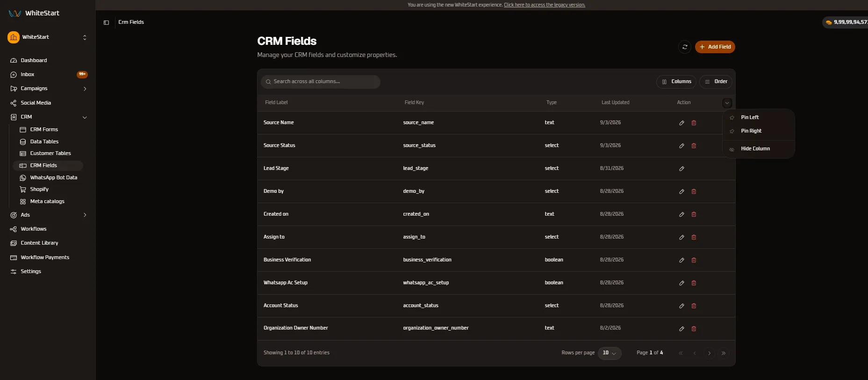
Task: Expand the Ads submenu
Action: (85, 215)
